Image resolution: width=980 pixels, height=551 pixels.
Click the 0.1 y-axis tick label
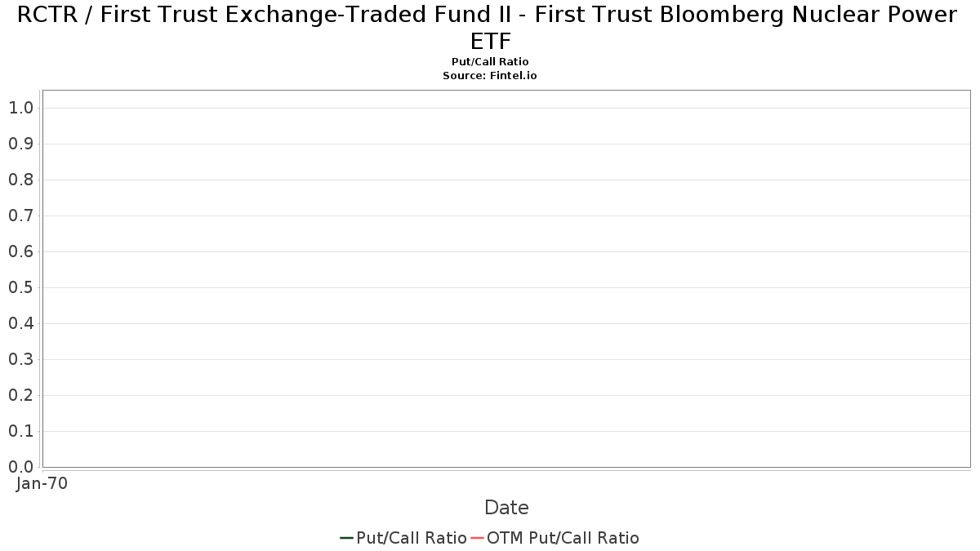20,431
